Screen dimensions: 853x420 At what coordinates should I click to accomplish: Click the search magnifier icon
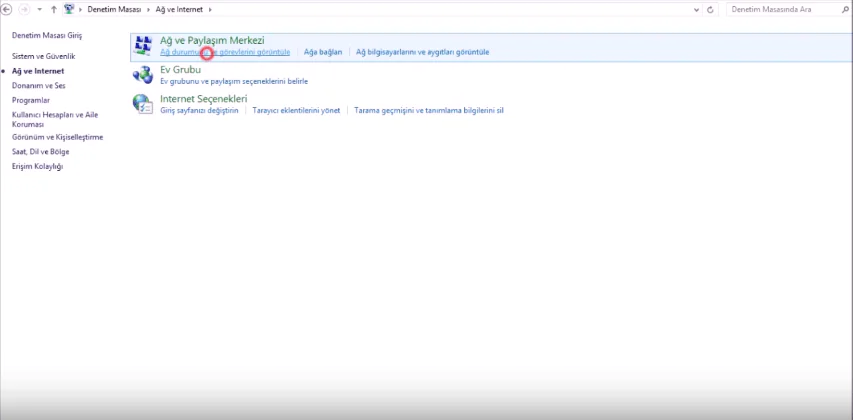point(843,9)
